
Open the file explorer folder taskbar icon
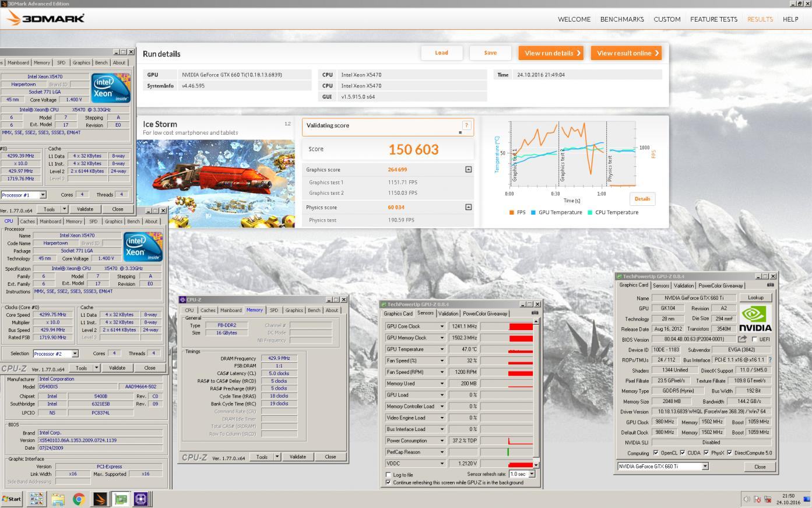(57, 499)
